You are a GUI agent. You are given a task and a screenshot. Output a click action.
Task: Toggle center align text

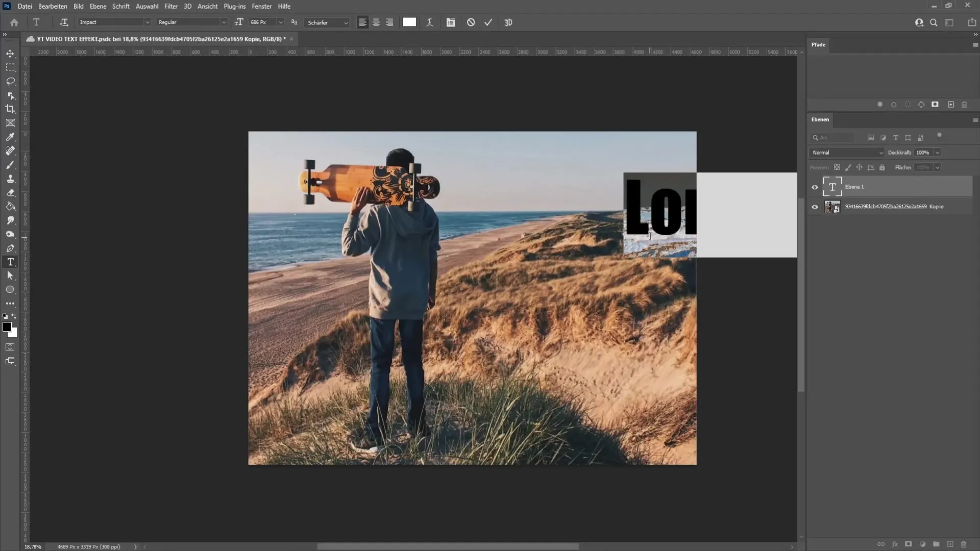point(376,22)
